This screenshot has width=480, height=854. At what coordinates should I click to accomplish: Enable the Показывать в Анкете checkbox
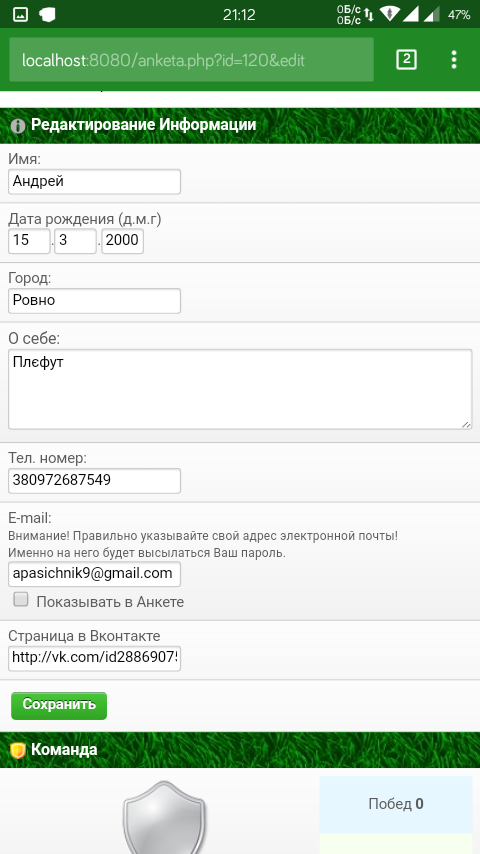(x=21, y=600)
